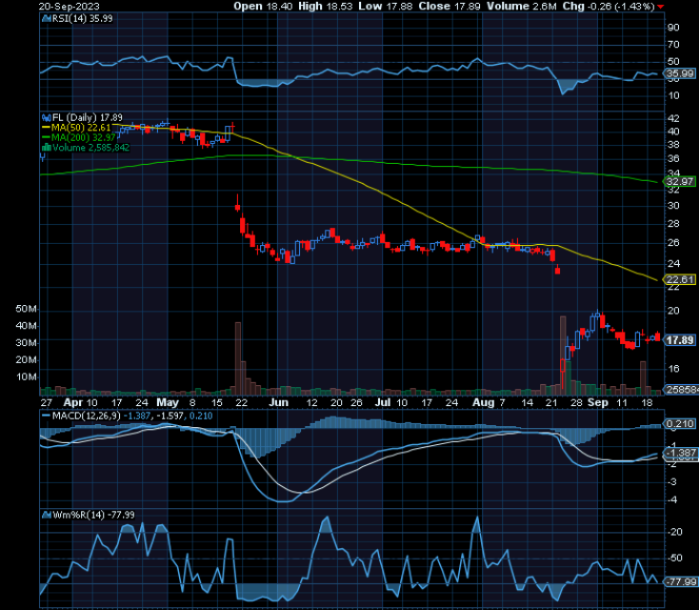Click the 35.99 RSI value tag
The width and height of the screenshot is (700, 610).
tap(680, 73)
